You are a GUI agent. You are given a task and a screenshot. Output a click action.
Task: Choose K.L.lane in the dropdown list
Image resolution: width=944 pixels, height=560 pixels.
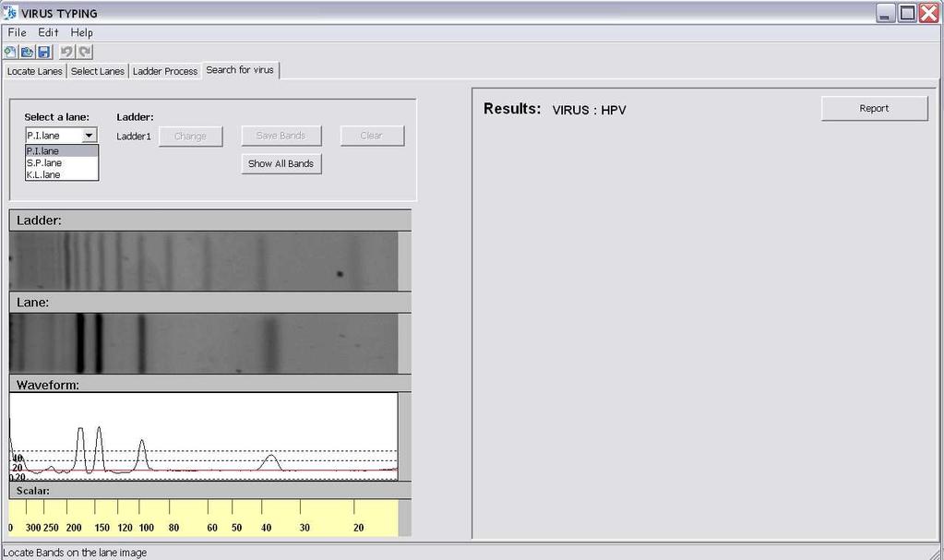click(x=62, y=174)
